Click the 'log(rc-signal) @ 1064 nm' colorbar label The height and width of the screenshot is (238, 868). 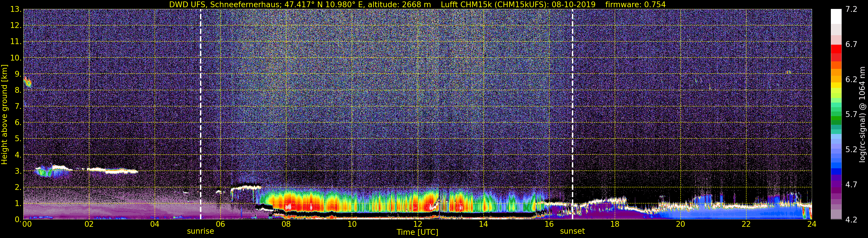863,114
